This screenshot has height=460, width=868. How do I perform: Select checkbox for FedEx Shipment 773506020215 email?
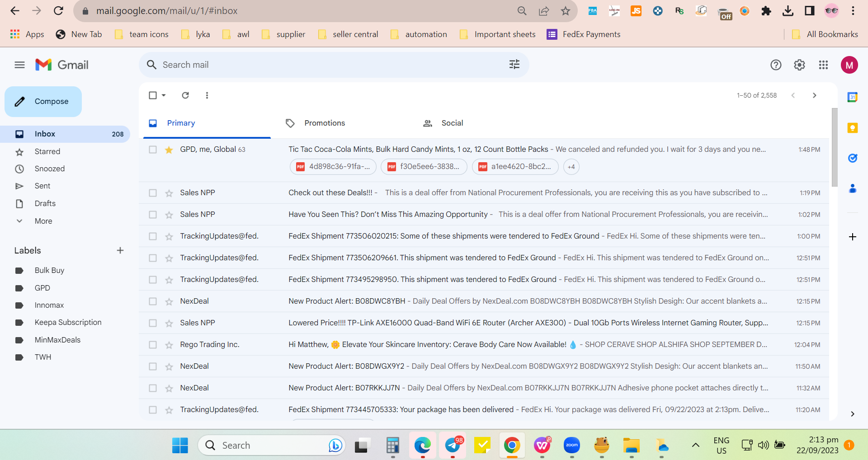pyautogui.click(x=153, y=236)
